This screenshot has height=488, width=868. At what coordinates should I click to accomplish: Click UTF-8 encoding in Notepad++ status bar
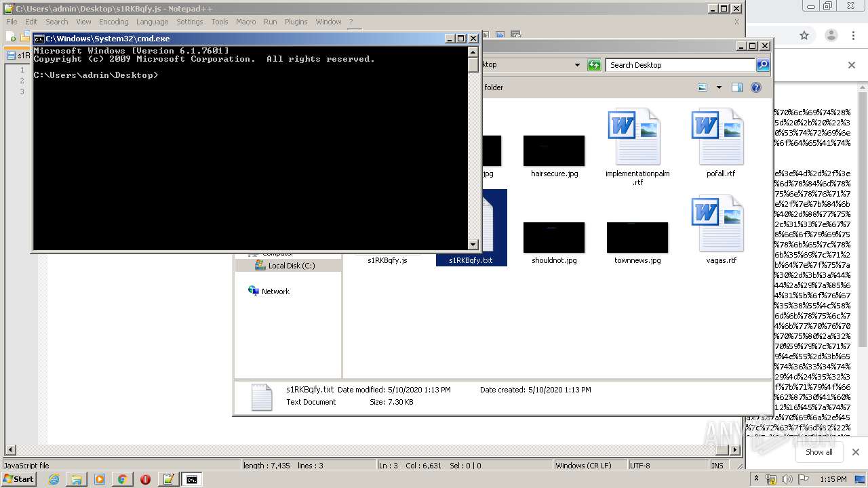coord(639,466)
